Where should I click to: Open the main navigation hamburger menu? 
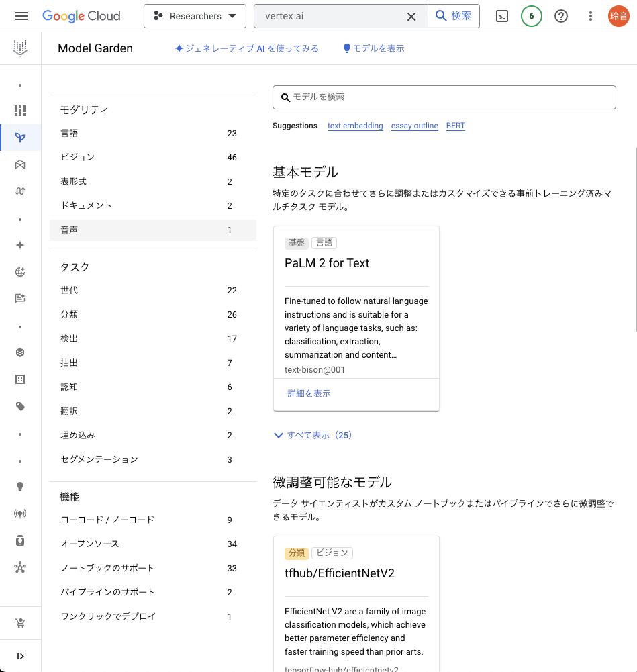coord(21,16)
